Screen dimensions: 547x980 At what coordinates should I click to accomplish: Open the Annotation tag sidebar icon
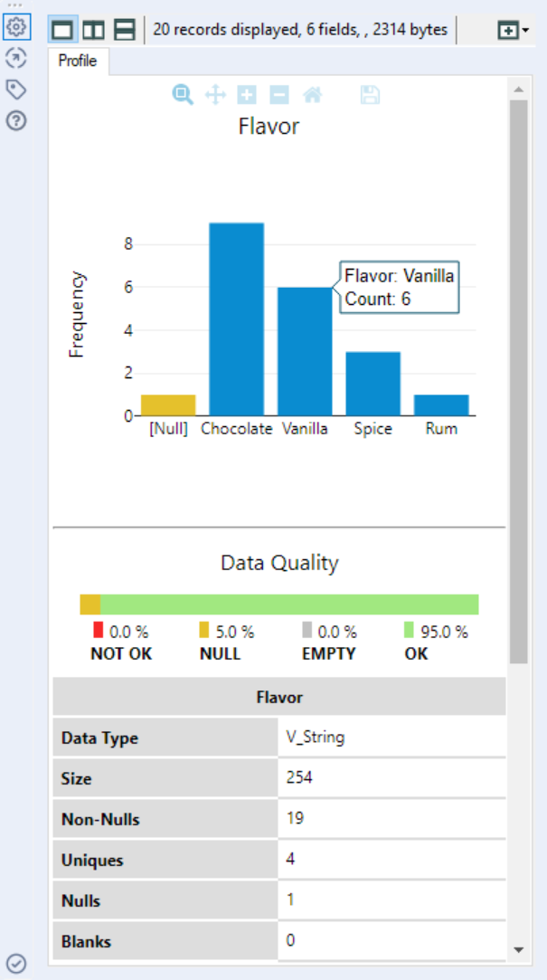coord(15,89)
